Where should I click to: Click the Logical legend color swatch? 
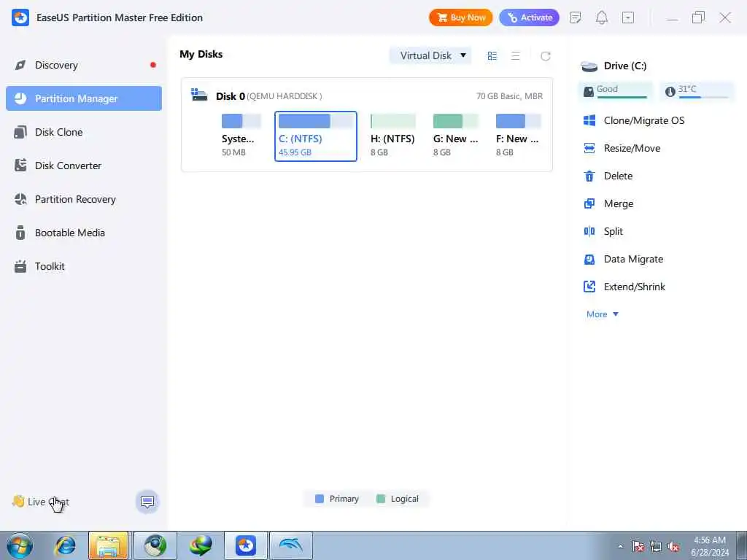pyautogui.click(x=381, y=499)
